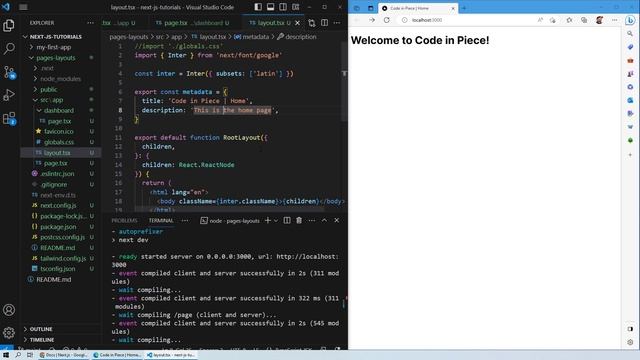Open VS Code hamburger application menu
This screenshot has width=640, height=360.
pos(23,7)
